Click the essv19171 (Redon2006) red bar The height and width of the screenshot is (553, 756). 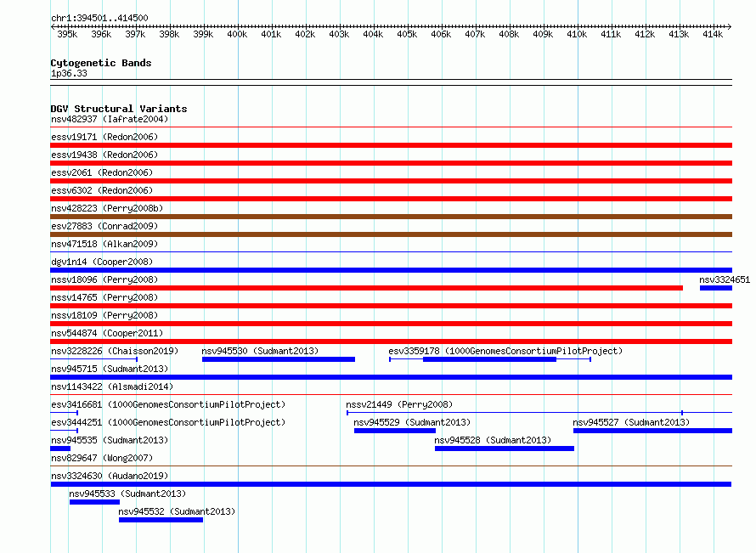[391, 145]
